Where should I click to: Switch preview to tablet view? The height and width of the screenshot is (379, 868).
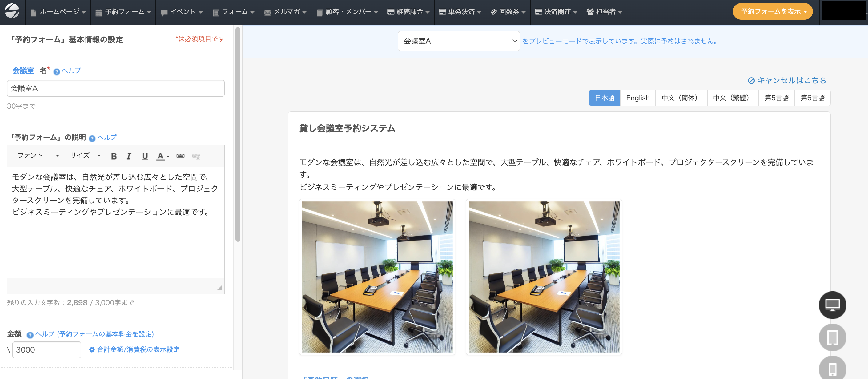pos(832,337)
